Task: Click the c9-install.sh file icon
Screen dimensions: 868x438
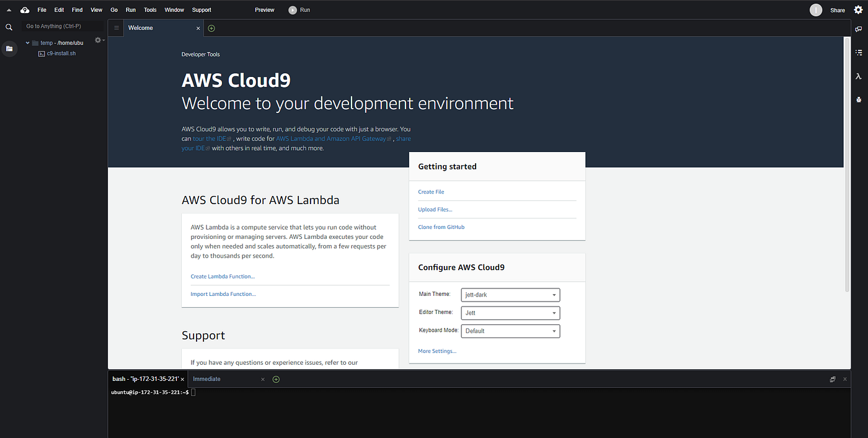Action: tap(42, 53)
